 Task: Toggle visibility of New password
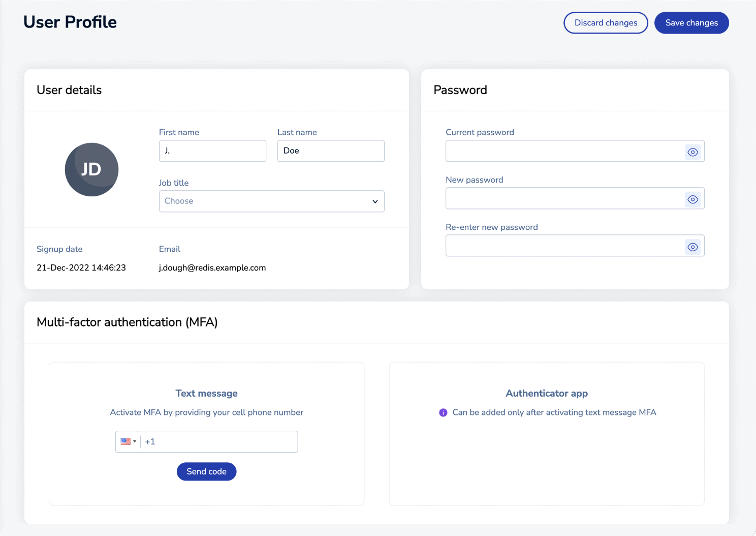click(x=692, y=199)
